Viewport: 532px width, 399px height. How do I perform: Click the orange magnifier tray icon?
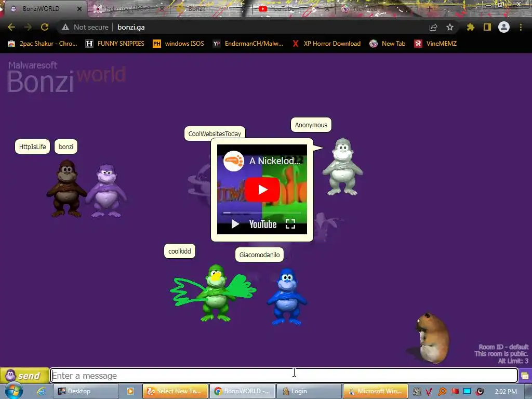click(x=442, y=392)
